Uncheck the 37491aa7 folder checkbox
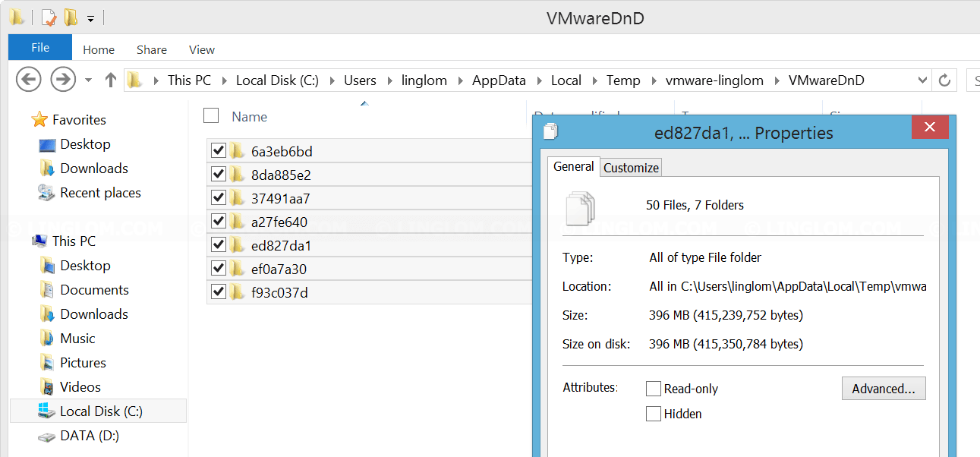 219,197
